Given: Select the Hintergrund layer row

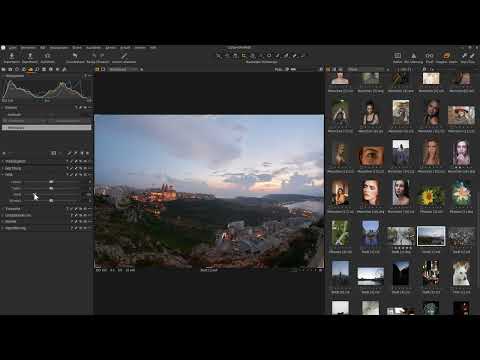Looking at the screenshot, I should point(47,128).
